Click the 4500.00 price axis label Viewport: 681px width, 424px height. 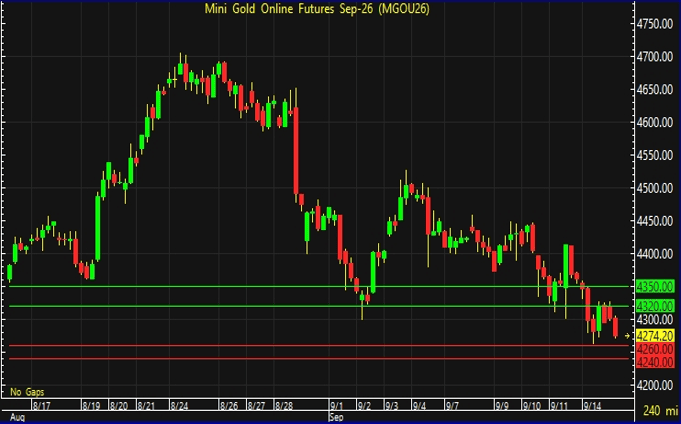click(x=655, y=189)
